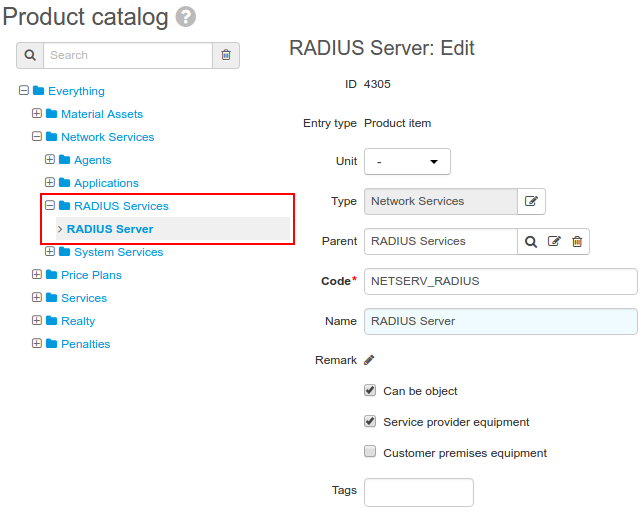Click the Services folder icon
This screenshot has height=520, width=644.
tap(51, 297)
